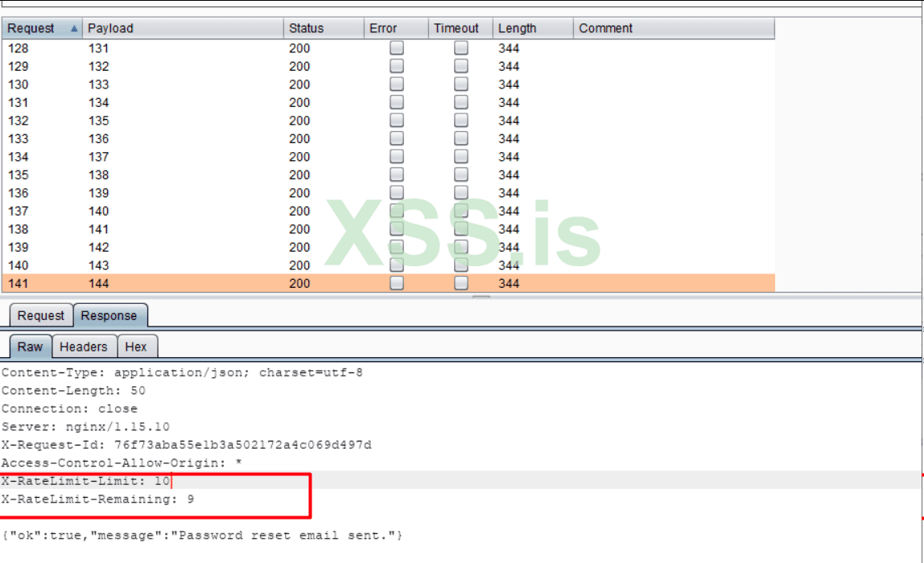This screenshot has height=563, width=924.
Task: Tick the Timeout checkbox for request 135
Action: pos(461,175)
